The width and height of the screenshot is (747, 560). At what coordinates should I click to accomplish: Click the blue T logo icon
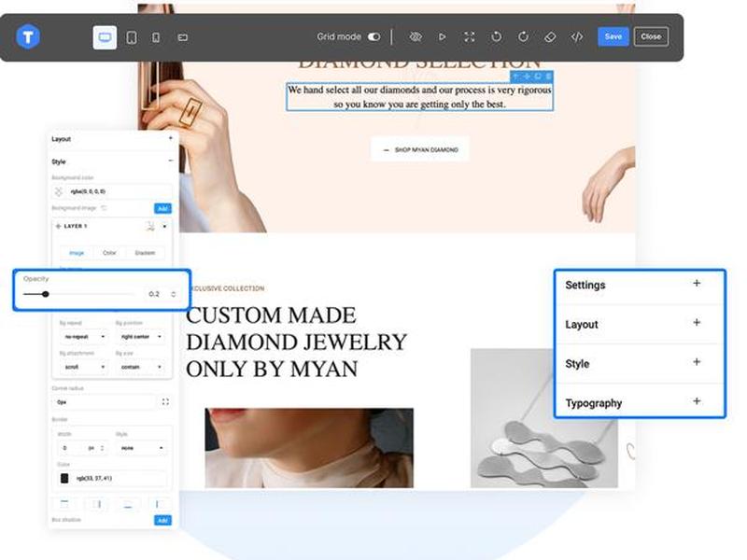[28, 36]
